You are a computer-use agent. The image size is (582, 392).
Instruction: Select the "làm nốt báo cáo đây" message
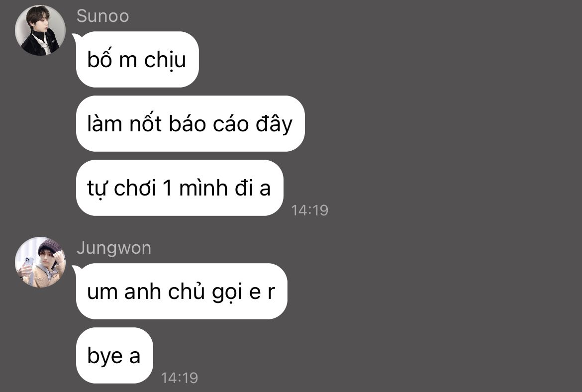click(x=191, y=123)
